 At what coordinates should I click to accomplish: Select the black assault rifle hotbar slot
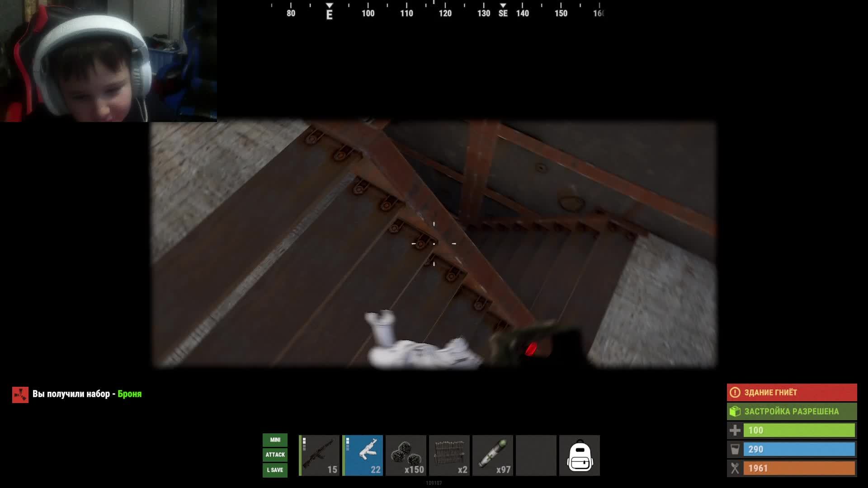point(319,455)
